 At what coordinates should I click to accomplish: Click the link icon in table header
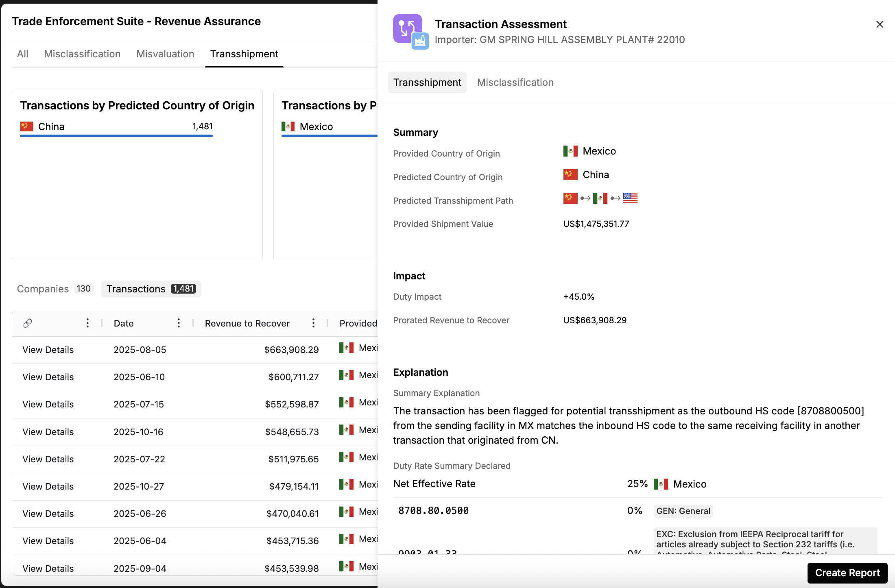(x=27, y=323)
